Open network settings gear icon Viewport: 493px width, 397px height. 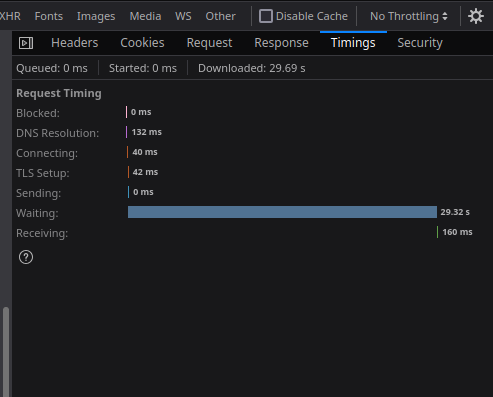click(x=476, y=16)
